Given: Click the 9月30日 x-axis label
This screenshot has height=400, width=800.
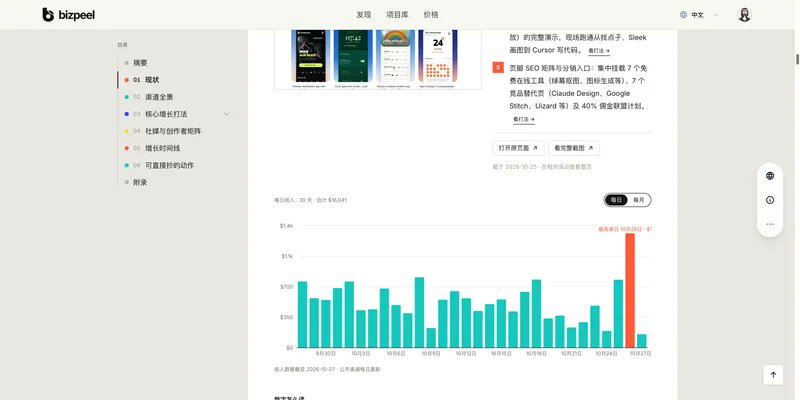Looking at the screenshot, I should pyautogui.click(x=326, y=354).
